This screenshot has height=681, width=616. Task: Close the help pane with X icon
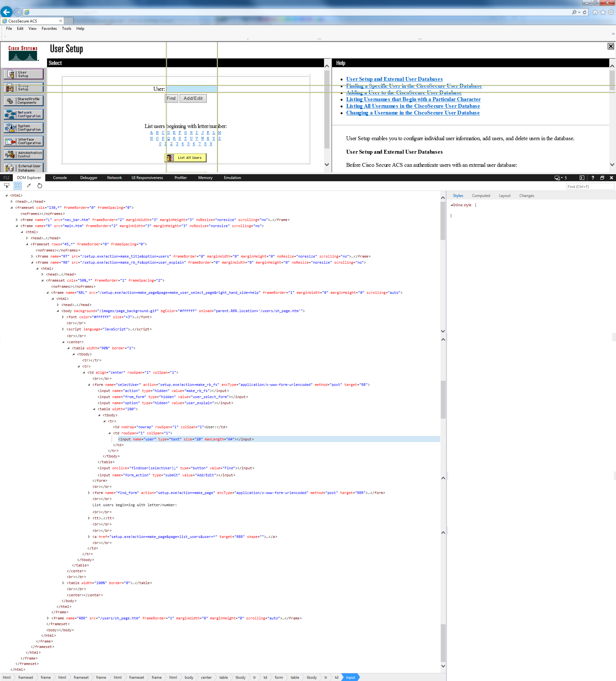click(611, 46)
